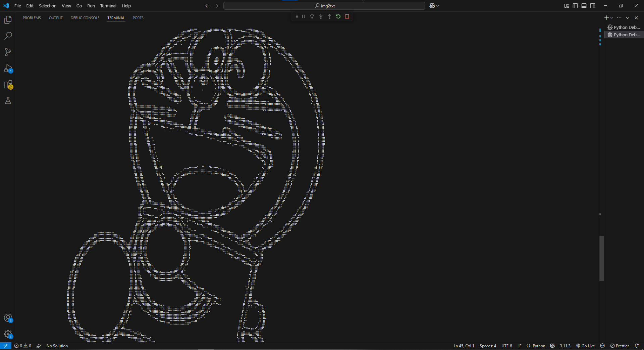Open the Selection menu
This screenshot has width=644, height=350.
coord(48,6)
